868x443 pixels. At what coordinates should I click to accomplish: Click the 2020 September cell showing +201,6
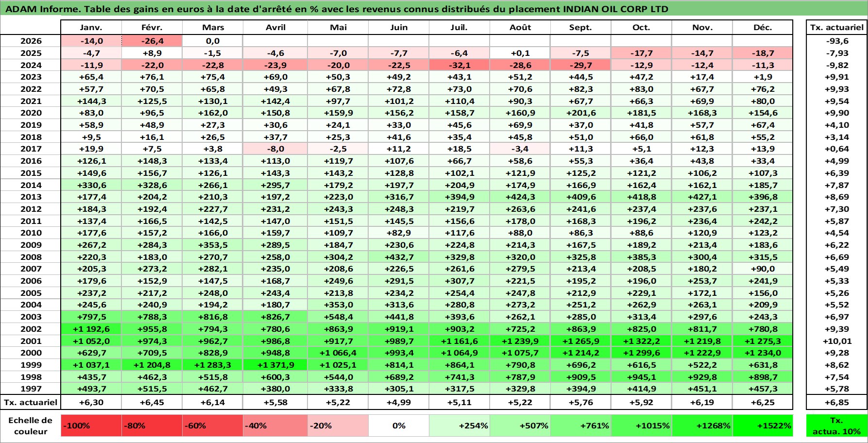click(x=580, y=113)
